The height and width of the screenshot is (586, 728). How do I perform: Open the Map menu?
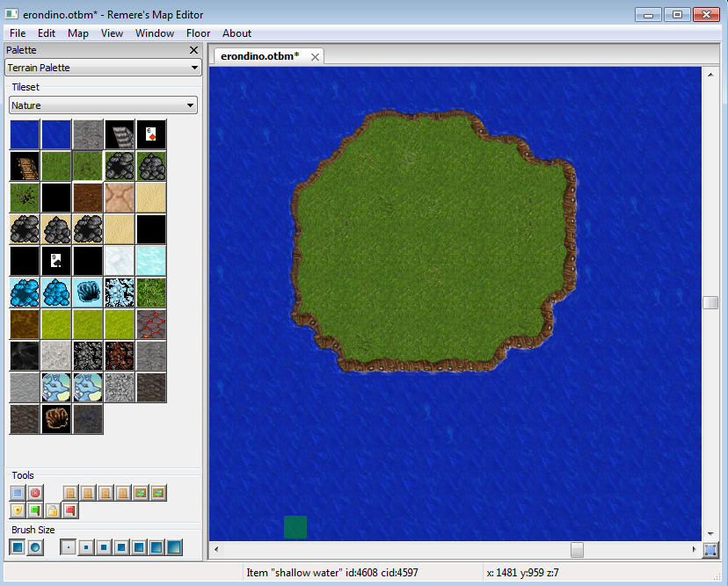click(x=78, y=33)
